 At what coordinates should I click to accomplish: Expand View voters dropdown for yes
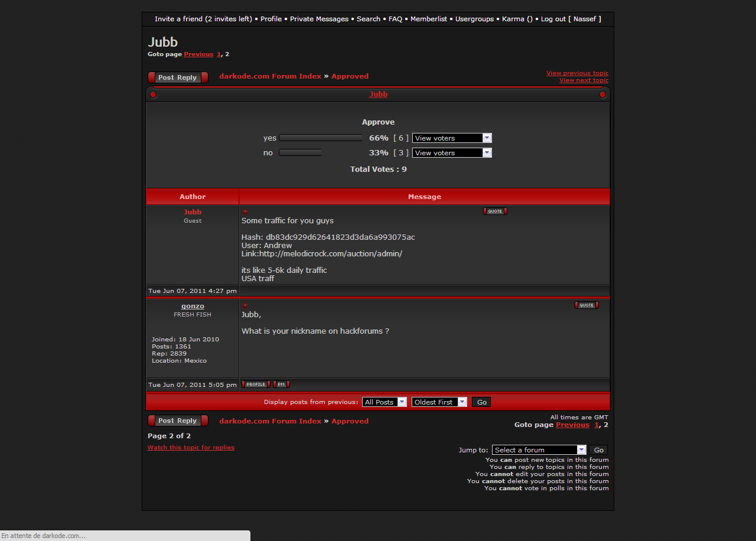pyautogui.click(x=452, y=138)
